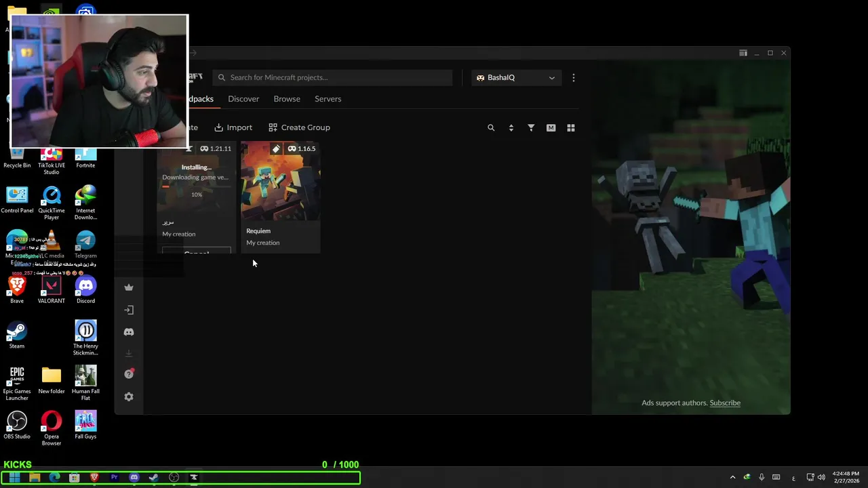Click the 1.21.11 version badge on installing card
Screen dimensions: 868x488
coord(216,148)
